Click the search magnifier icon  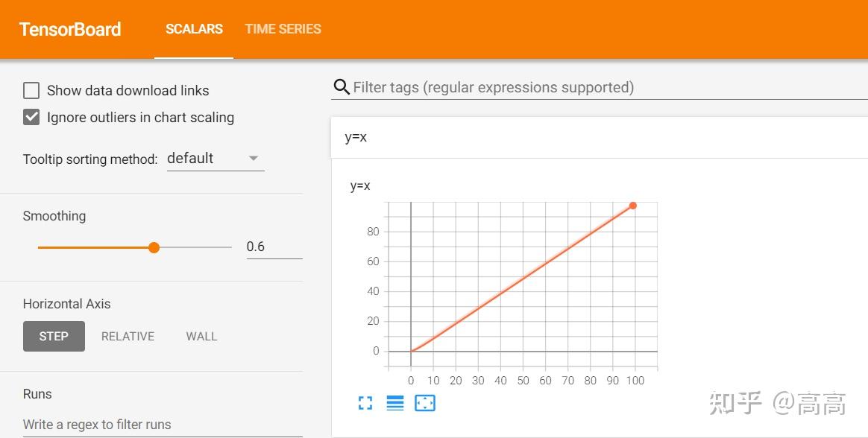tap(342, 87)
